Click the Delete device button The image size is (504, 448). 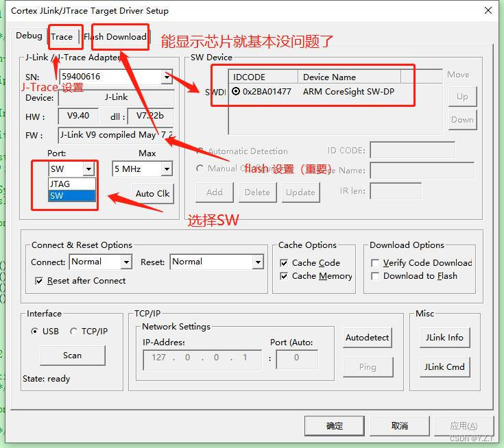tap(257, 192)
